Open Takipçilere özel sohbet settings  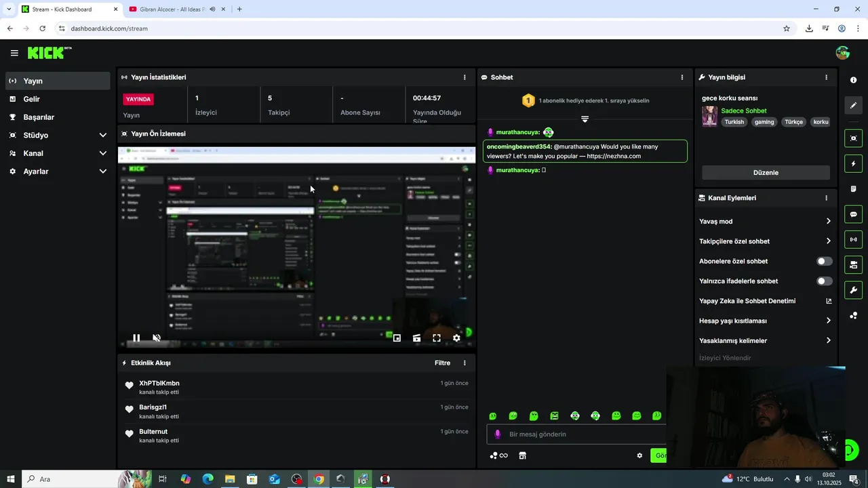[x=765, y=241]
